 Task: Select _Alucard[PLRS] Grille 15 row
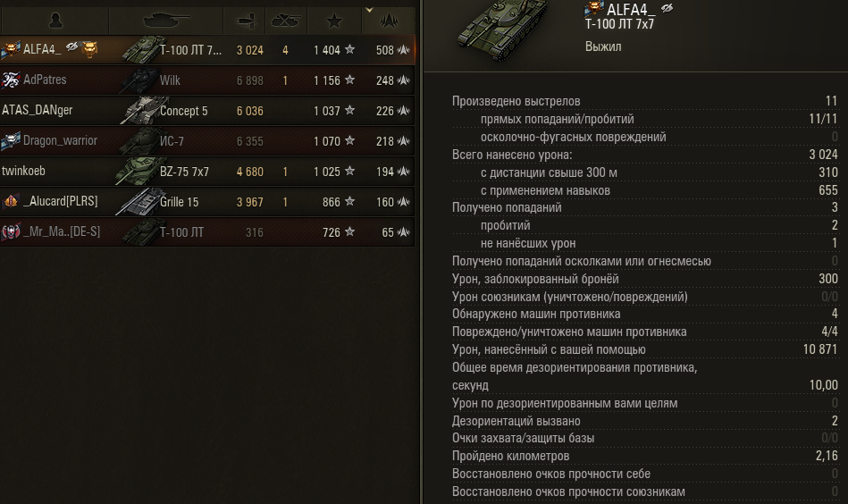click(x=207, y=202)
